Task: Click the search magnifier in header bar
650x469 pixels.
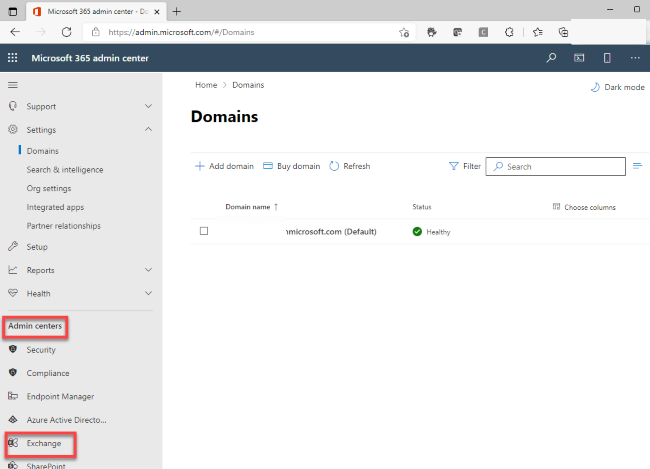Action: tap(551, 58)
